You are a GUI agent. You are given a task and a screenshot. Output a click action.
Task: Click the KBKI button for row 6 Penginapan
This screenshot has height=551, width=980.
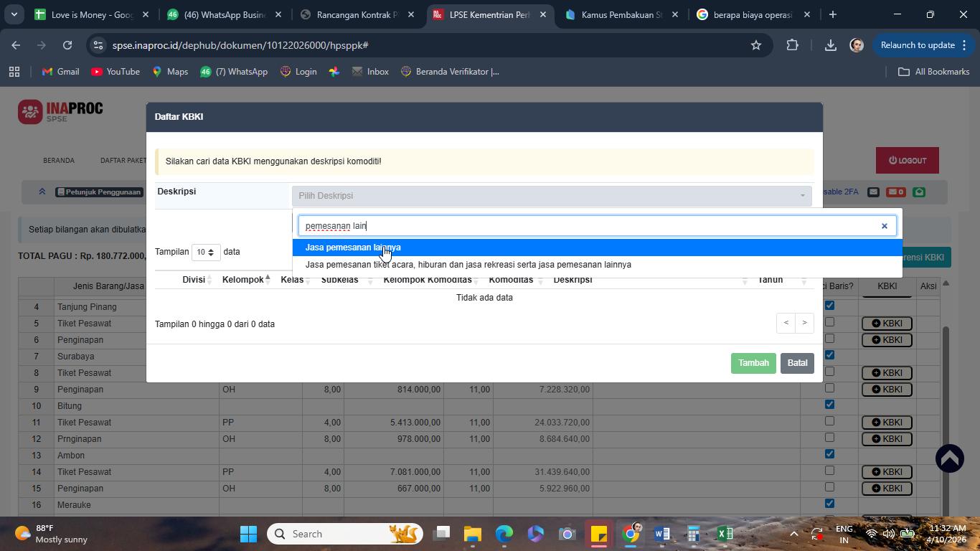pos(887,340)
